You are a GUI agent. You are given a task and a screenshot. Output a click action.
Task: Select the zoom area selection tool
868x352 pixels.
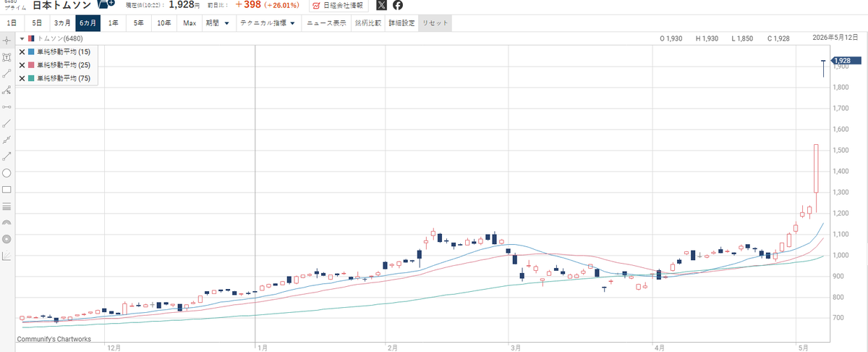tap(7, 56)
